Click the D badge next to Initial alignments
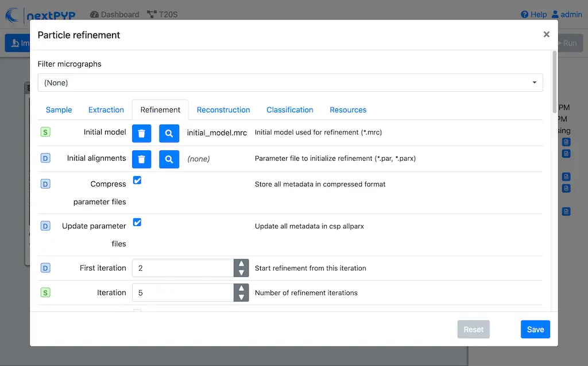The width and height of the screenshot is (588, 366). click(45, 158)
